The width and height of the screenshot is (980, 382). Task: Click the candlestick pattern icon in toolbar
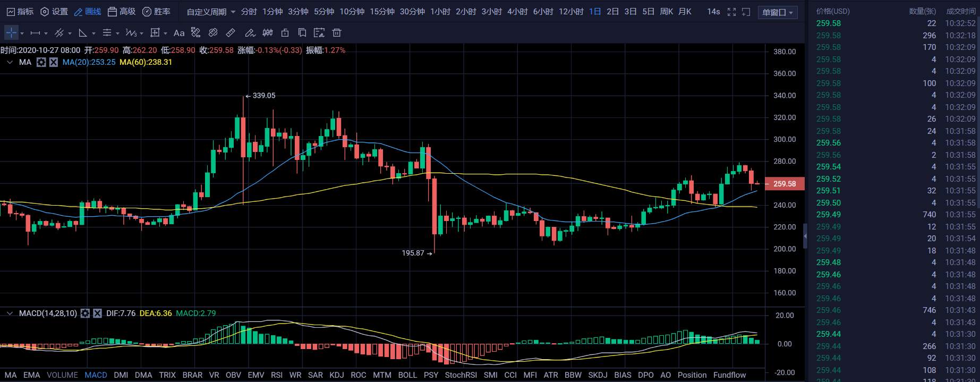[x=268, y=33]
